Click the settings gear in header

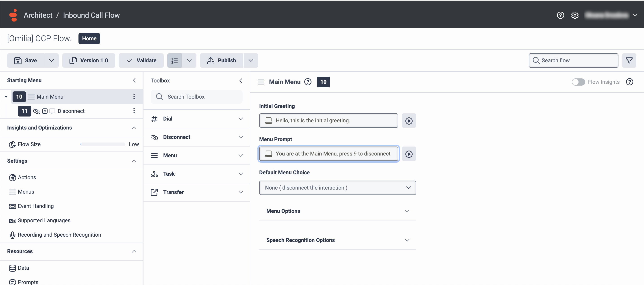574,15
